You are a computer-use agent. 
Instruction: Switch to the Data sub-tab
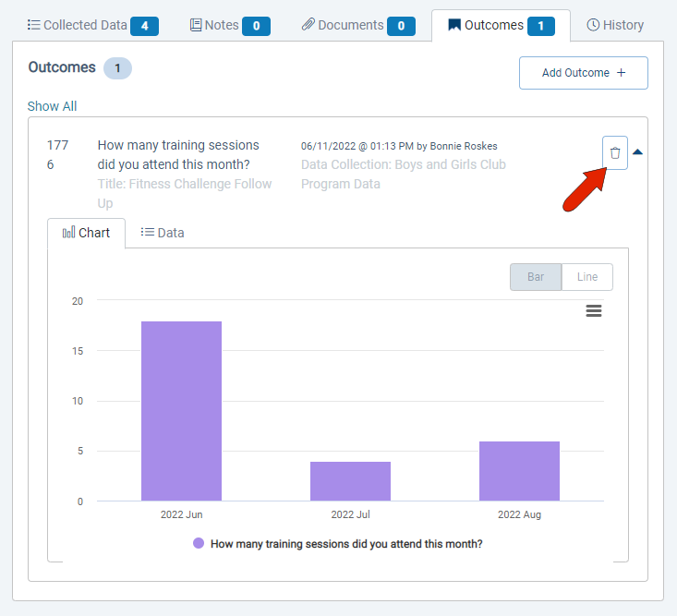point(163,233)
